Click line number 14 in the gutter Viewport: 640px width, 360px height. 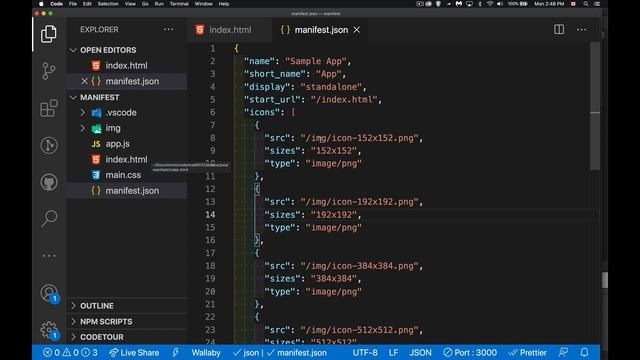(x=210, y=215)
